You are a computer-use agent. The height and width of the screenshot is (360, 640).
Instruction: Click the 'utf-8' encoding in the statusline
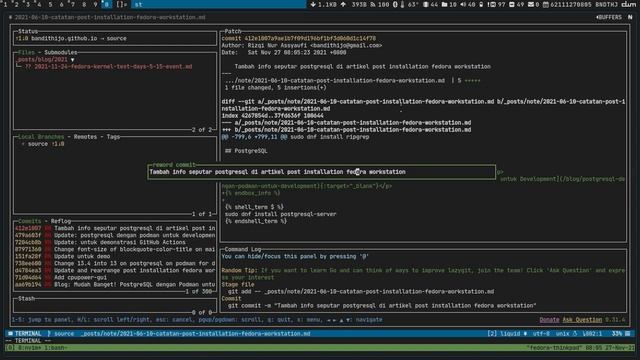point(541,333)
